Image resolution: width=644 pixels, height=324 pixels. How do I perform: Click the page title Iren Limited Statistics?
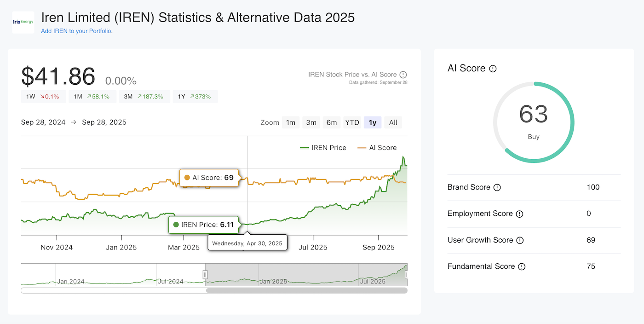tap(198, 18)
